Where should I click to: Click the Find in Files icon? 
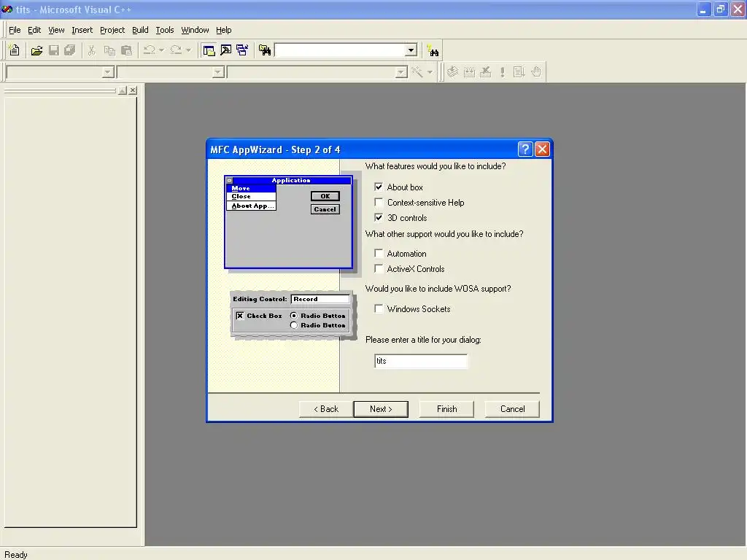265,50
